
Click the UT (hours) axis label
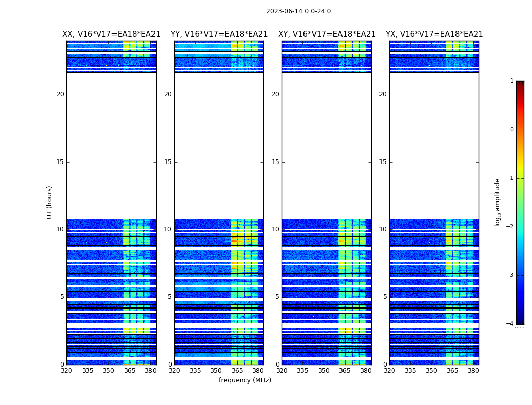(x=49, y=202)
